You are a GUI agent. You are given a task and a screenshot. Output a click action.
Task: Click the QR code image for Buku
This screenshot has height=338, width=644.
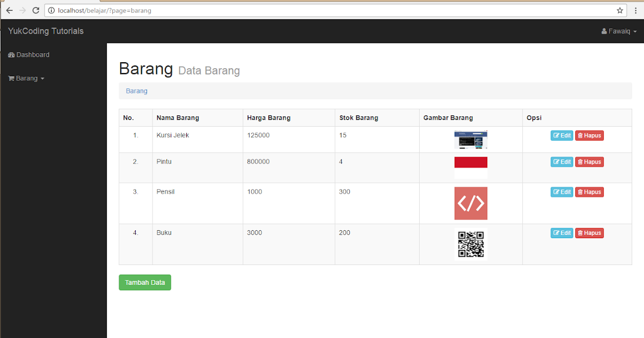tap(471, 244)
